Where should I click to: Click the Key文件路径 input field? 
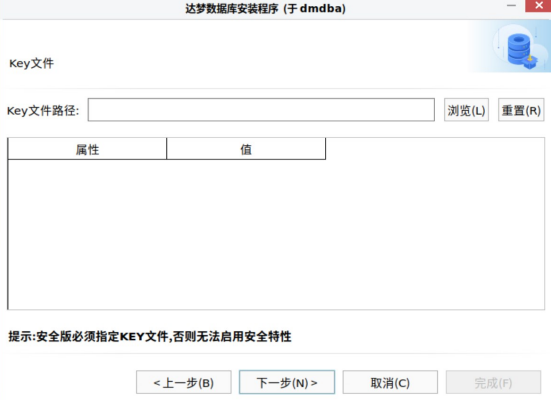pos(261,110)
